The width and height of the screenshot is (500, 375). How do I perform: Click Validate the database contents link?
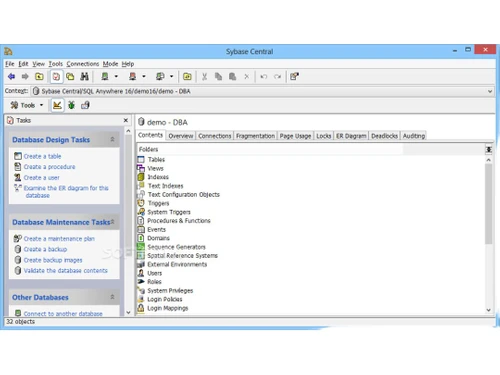coord(66,270)
